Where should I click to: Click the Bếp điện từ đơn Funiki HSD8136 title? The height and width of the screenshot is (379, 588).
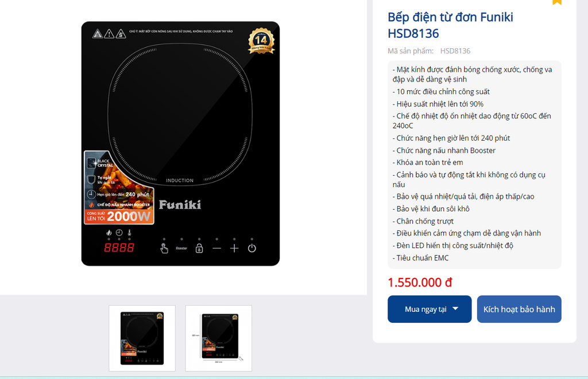(x=450, y=25)
